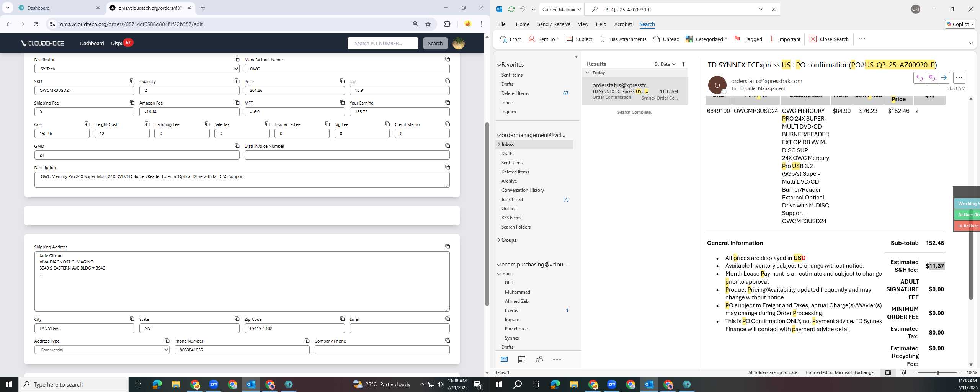Copy the Your Earning value icon
The width and height of the screenshot is (980, 392).
(x=447, y=103)
